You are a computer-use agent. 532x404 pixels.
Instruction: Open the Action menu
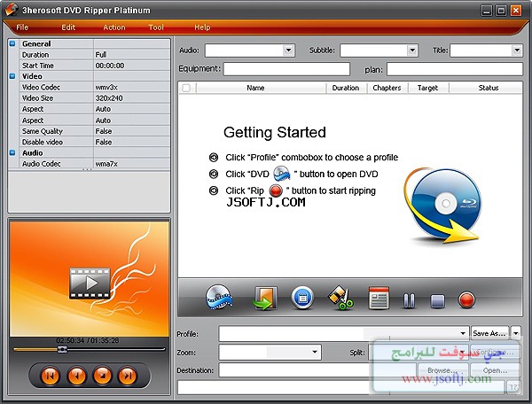pos(114,27)
